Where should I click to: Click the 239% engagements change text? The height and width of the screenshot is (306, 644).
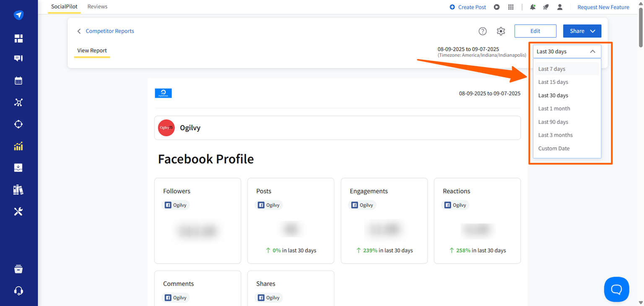(384, 251)
